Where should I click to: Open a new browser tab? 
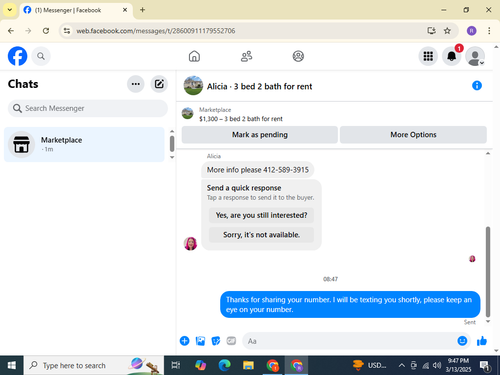[x=142, y=10]
